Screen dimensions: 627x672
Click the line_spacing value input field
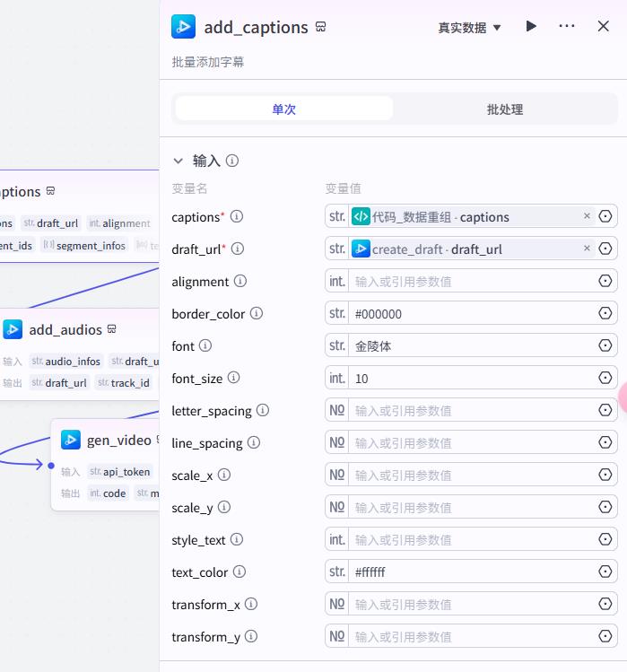[472, 442]
